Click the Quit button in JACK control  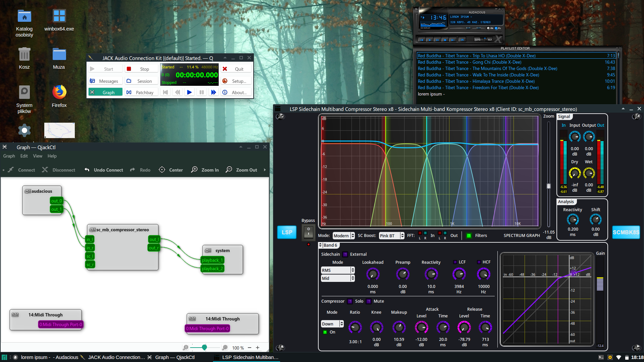(236, 69)
